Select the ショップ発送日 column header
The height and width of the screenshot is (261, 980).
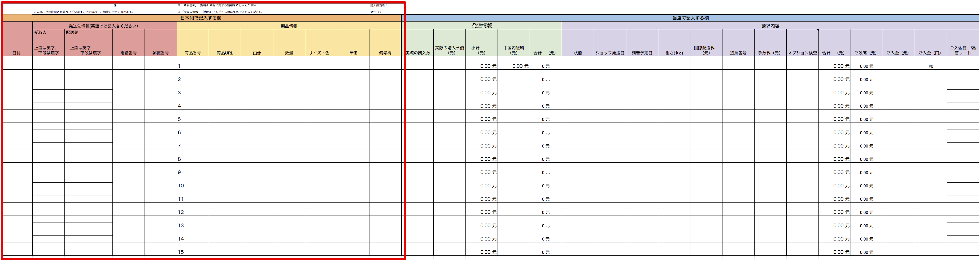coord(610,53)
